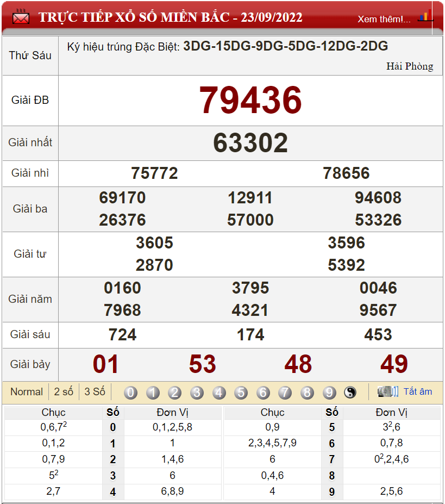
Task: Click third prize number 69170
Action: pos(122,198)
